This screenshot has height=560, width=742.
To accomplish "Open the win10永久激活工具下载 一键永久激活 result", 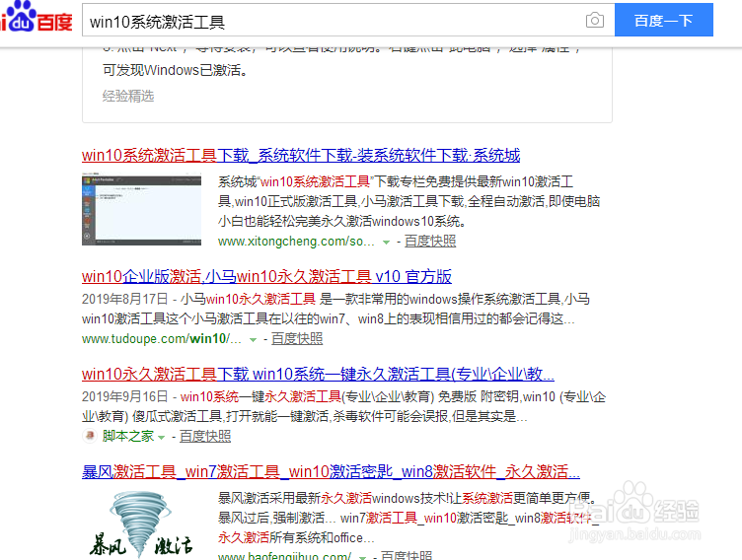I will 318,374.
